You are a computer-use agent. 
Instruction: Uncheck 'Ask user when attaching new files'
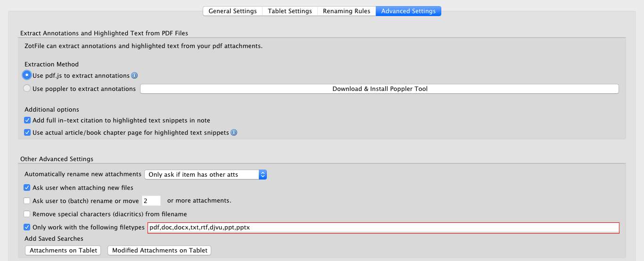click(x=27, y=188)
